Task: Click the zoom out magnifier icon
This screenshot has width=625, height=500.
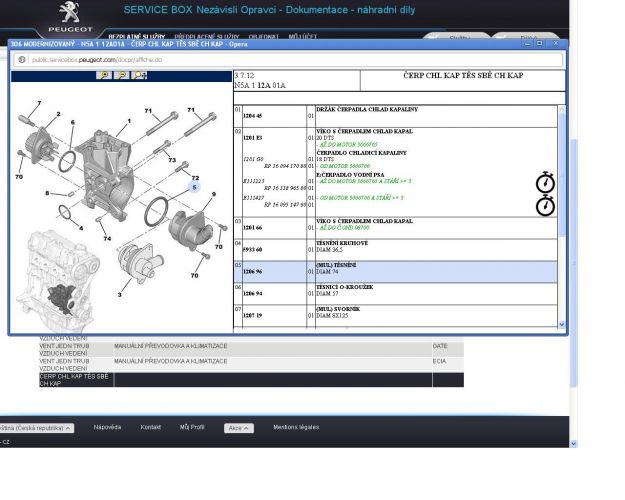Action: coord(122,75)
